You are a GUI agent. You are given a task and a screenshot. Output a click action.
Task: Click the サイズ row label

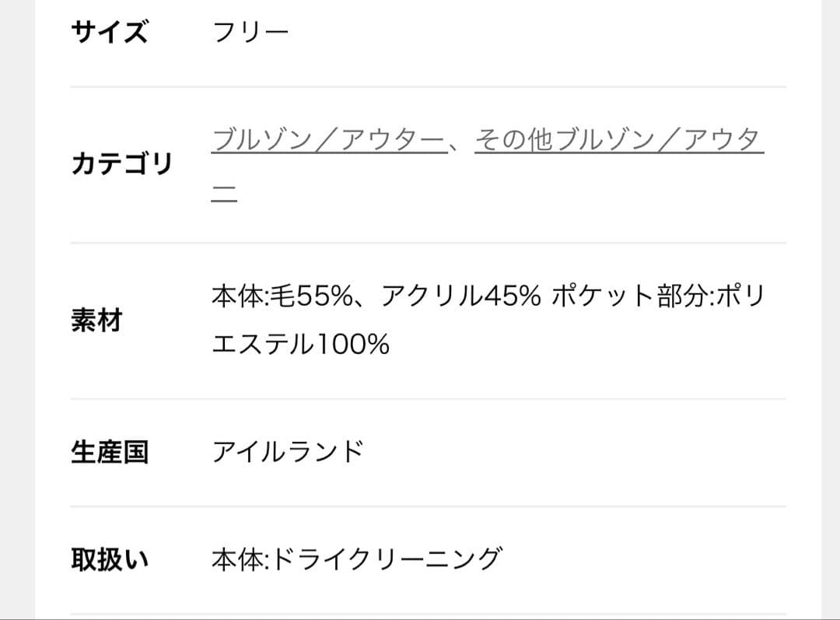[109, 33]
